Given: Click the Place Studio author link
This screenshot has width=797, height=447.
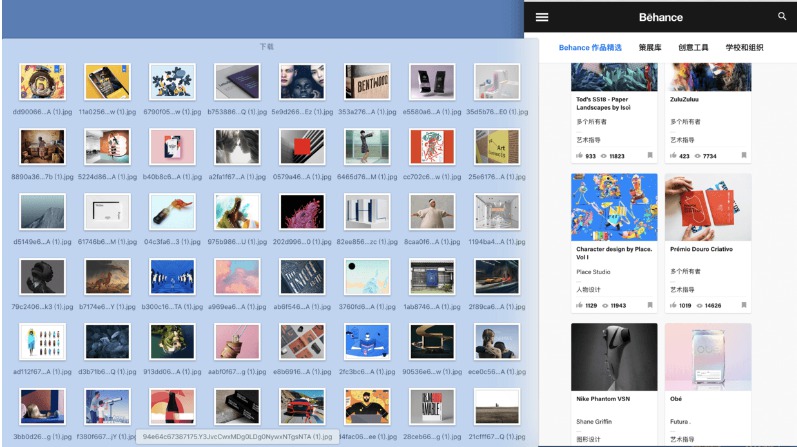Looking at the screenshot, I should (593, 272).
